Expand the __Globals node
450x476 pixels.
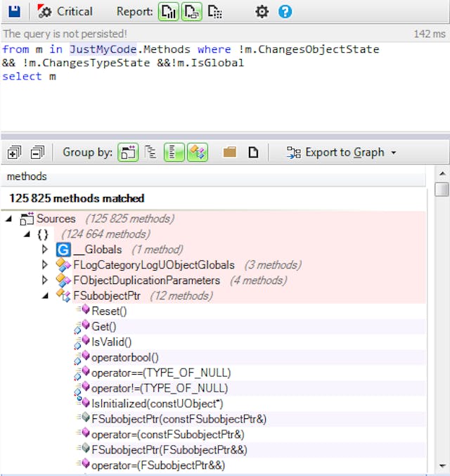[x=45, y=250]
